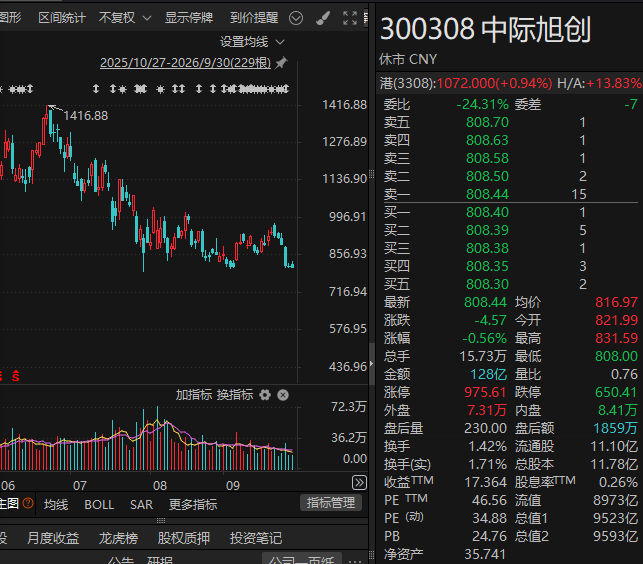Click 净资产 value 35.741
The image size is (643, 564).
(485, 554)
